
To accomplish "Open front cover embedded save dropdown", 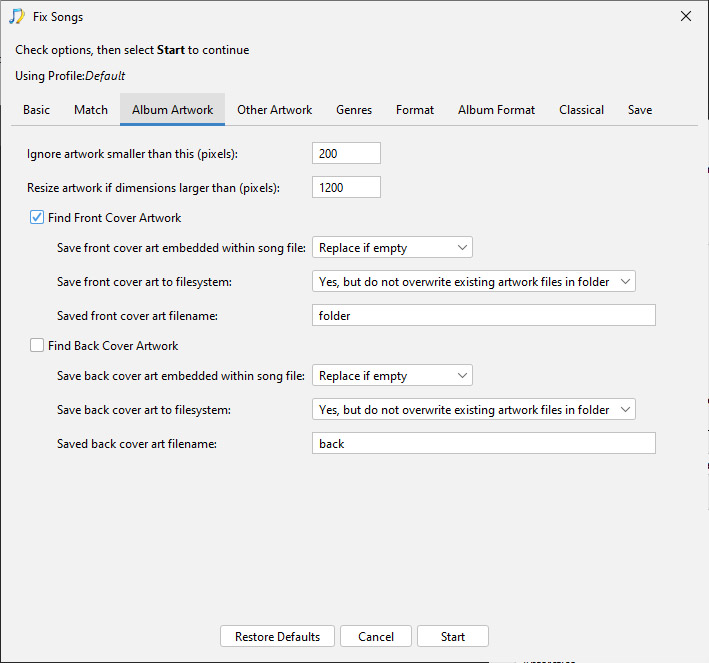I will 392,247.
